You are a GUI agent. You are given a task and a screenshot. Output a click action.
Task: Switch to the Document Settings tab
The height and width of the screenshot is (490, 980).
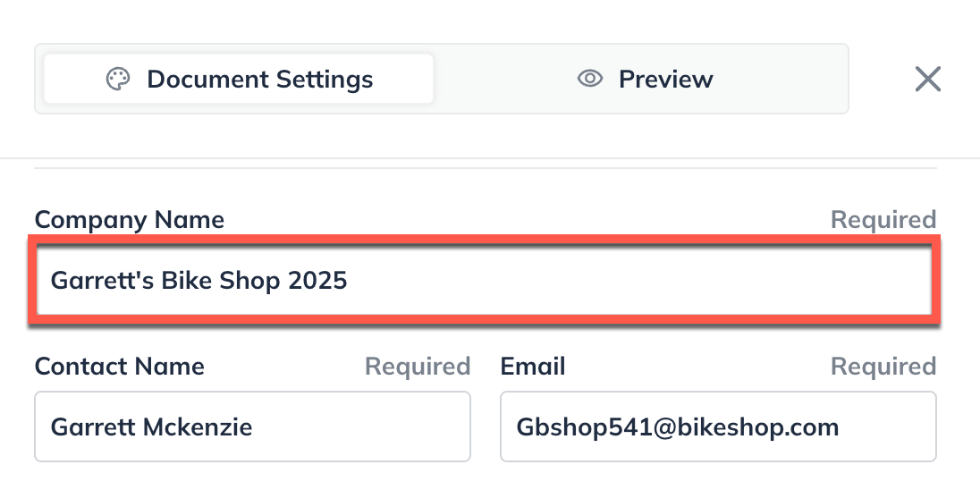point(239,79)
